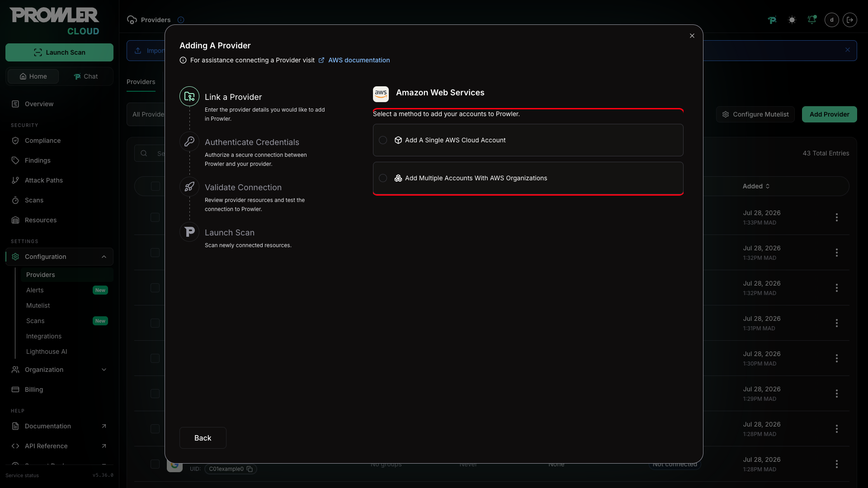Click the Prowler Cloud logo
Image resolution: width=868 pixels, height=488 pixels.
pos(55,21)
